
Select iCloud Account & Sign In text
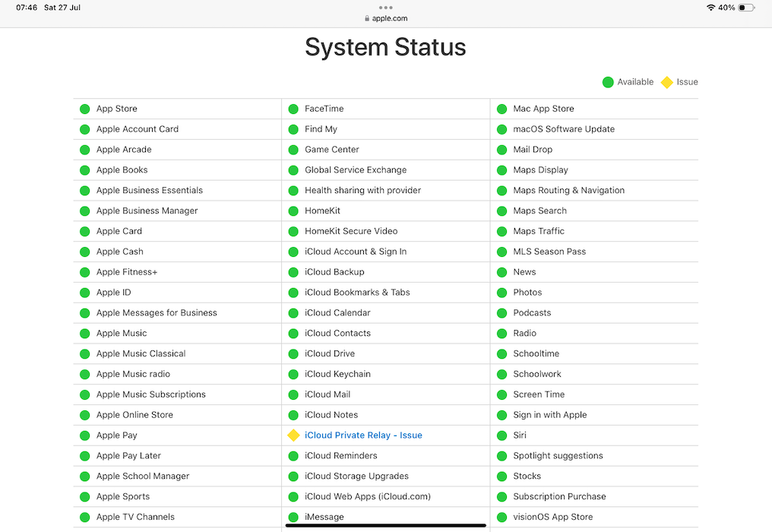pyautogui.click(x=356, y=252)
